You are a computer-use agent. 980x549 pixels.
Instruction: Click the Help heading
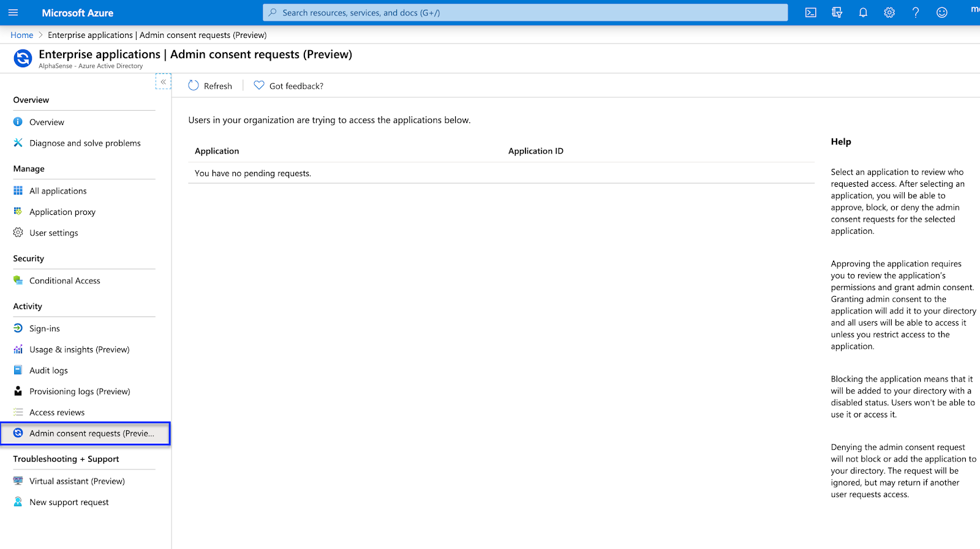click(841, 141)
